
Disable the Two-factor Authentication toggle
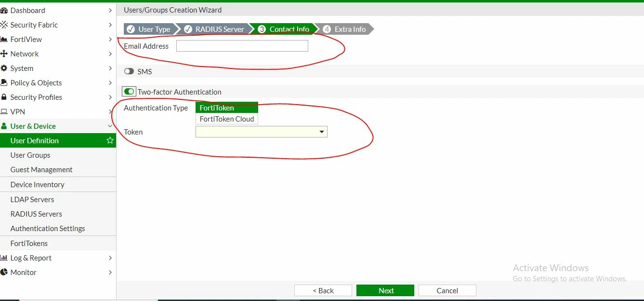pyautogui.click(x=129, y=92)
